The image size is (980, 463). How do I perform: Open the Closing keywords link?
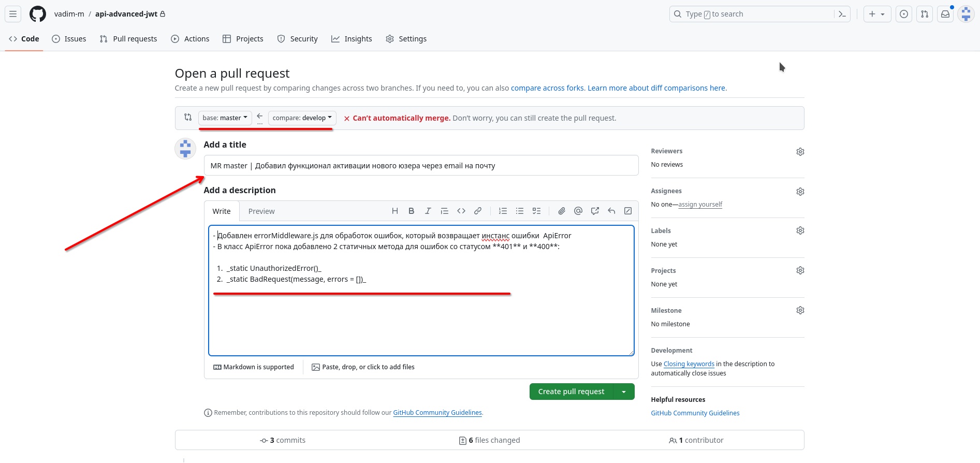point(689,364)
